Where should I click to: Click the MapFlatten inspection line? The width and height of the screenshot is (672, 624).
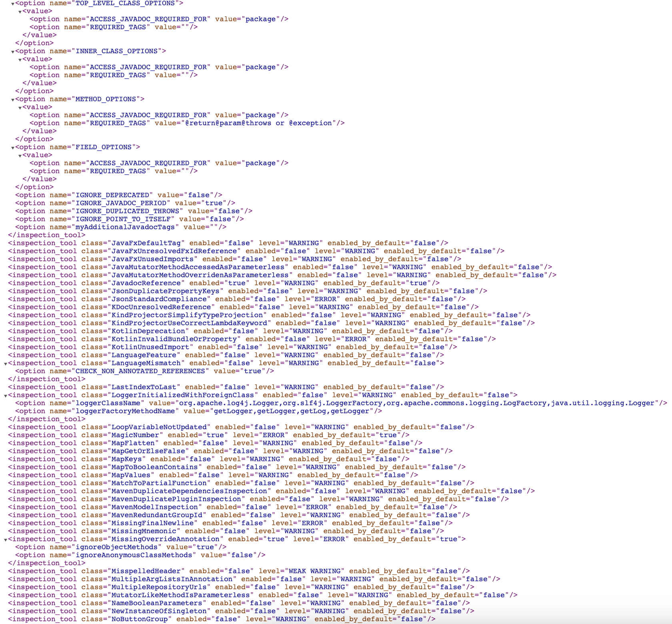point(215,443)
